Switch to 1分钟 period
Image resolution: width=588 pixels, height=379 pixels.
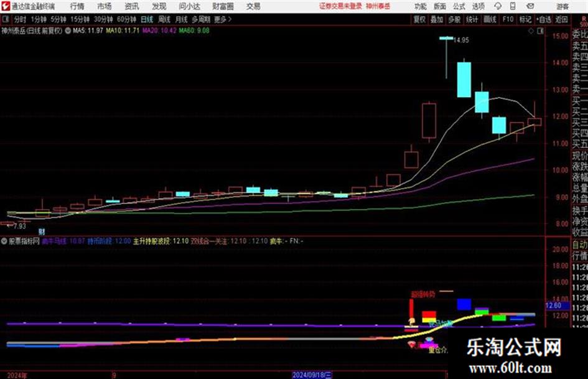(x=39, y=19)
